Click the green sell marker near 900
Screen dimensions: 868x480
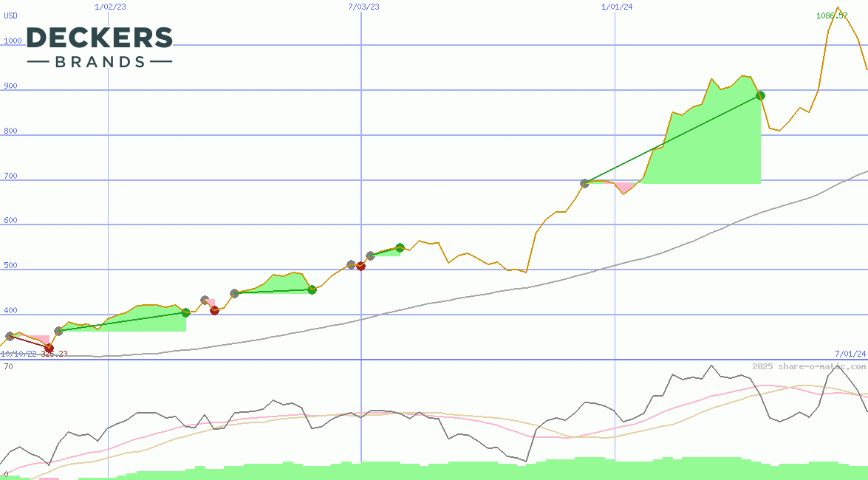pos(760,95)
